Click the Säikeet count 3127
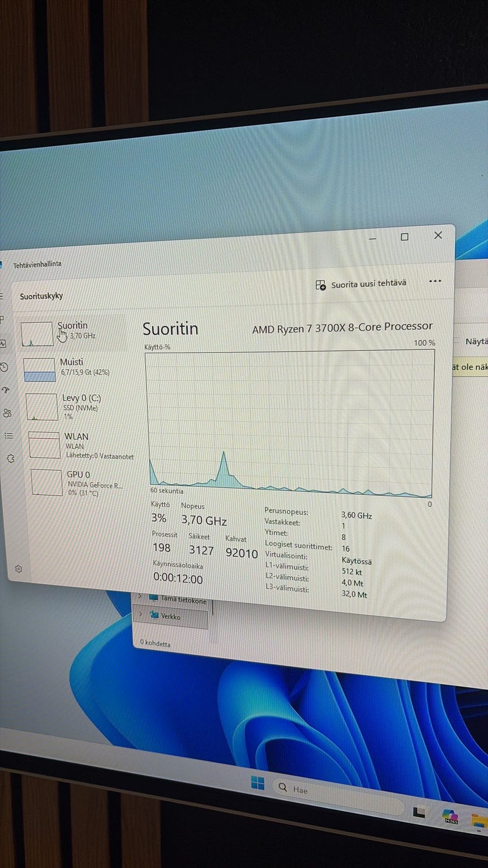This screenshot has width=488, height=868. [201, 550]
